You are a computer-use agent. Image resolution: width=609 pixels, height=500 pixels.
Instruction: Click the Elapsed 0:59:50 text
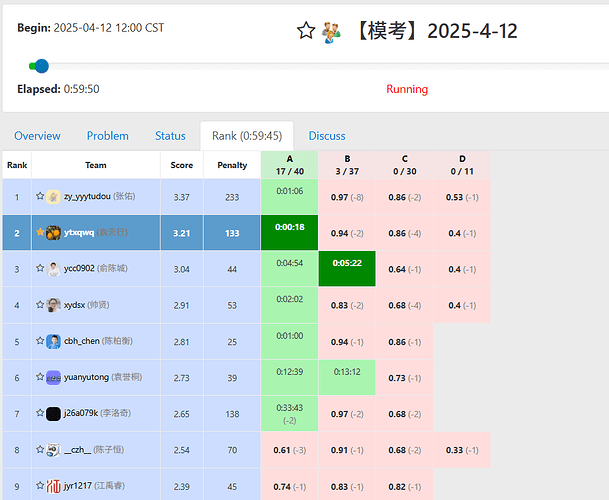tap(58, 89)
